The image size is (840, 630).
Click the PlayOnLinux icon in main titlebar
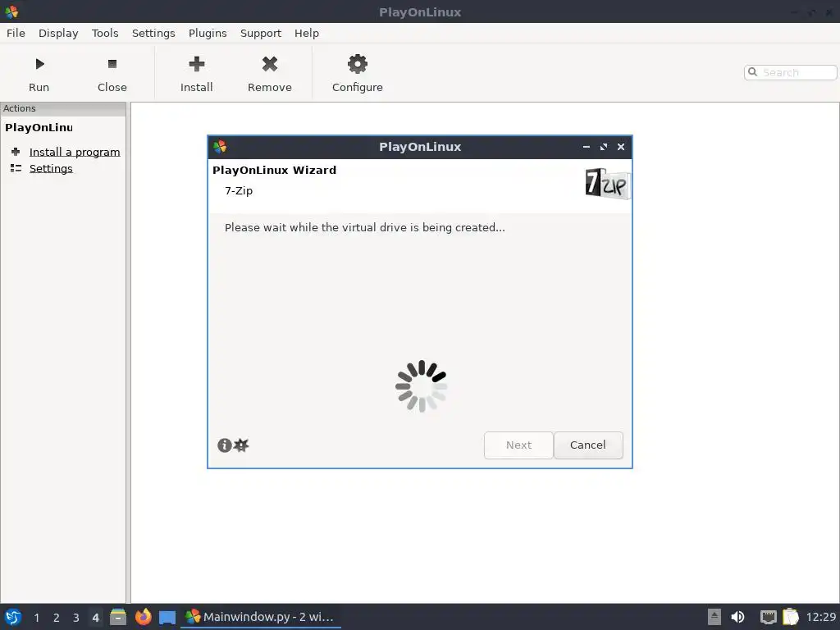pos(11,11)
